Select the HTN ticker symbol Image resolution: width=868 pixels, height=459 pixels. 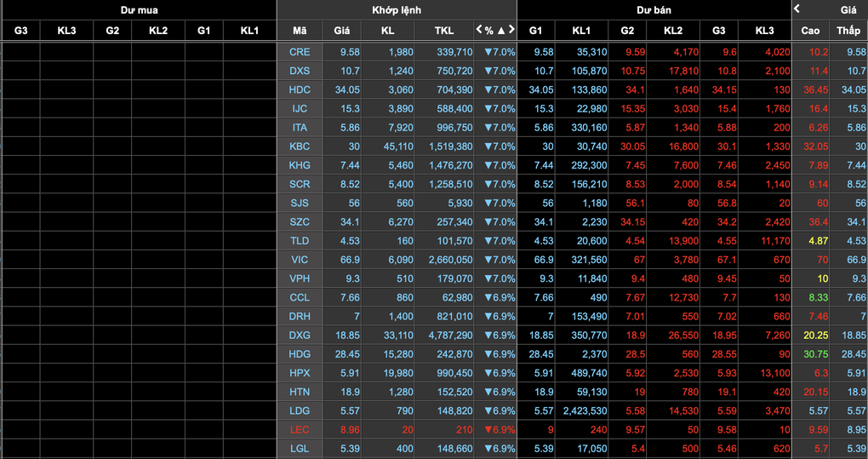tap(300, 392)
